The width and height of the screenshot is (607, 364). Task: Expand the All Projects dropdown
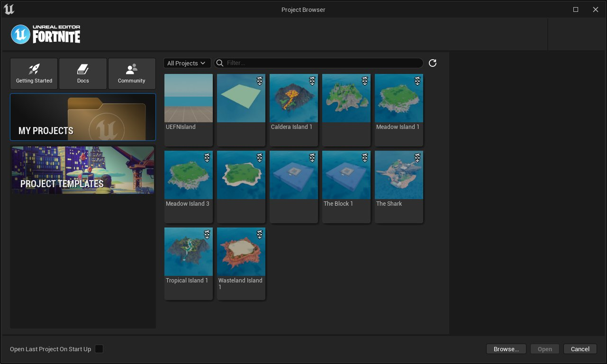click(187, 63)
